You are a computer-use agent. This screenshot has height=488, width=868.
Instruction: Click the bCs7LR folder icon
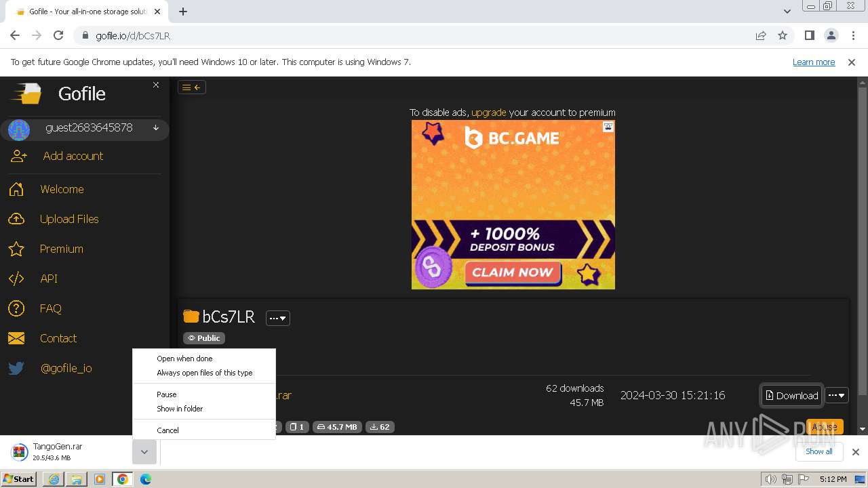point(191,317)
